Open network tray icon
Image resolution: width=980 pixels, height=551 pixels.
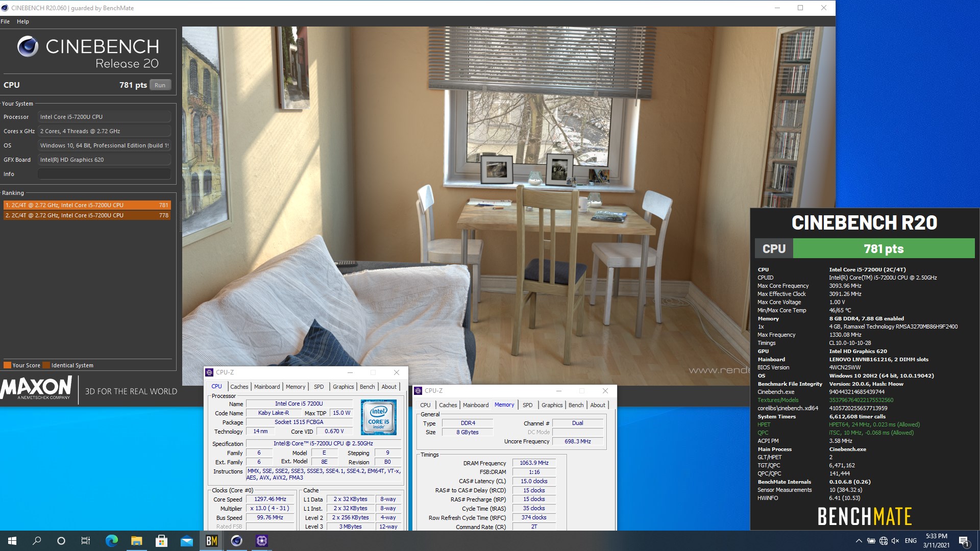pos(884,541)
